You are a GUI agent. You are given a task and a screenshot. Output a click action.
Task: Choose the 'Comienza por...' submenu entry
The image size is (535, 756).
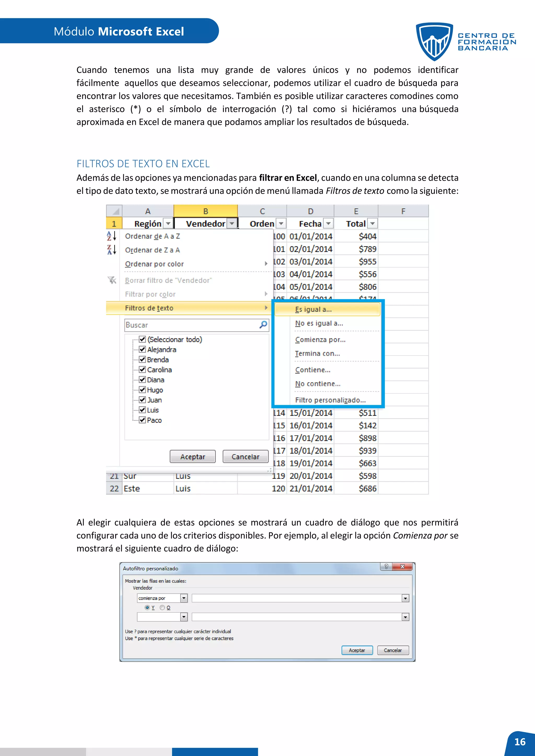click(320, 339)
